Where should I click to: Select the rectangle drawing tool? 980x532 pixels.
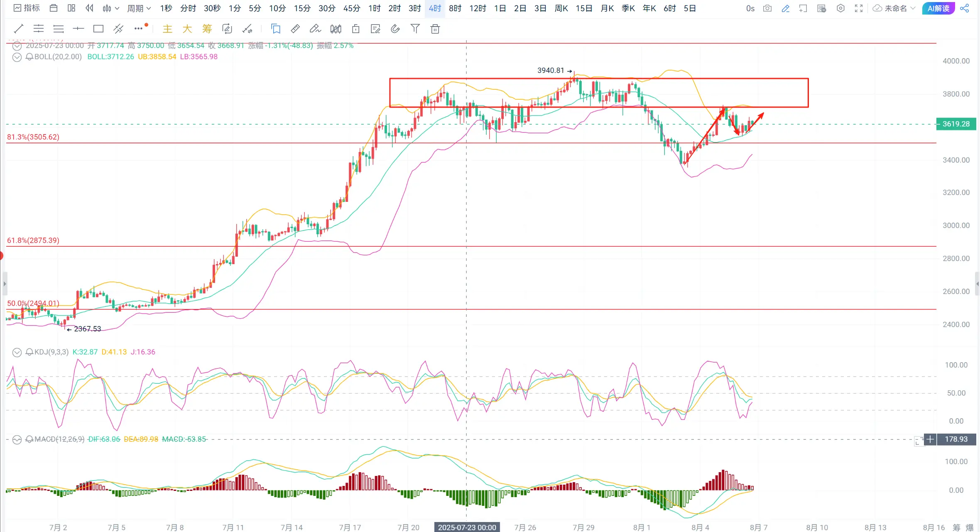(98, 29)
